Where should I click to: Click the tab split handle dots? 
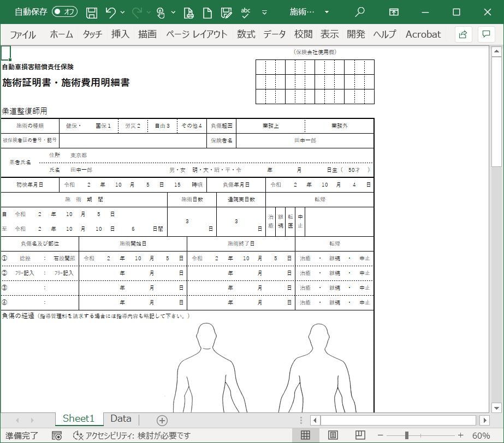pos(301,420)
